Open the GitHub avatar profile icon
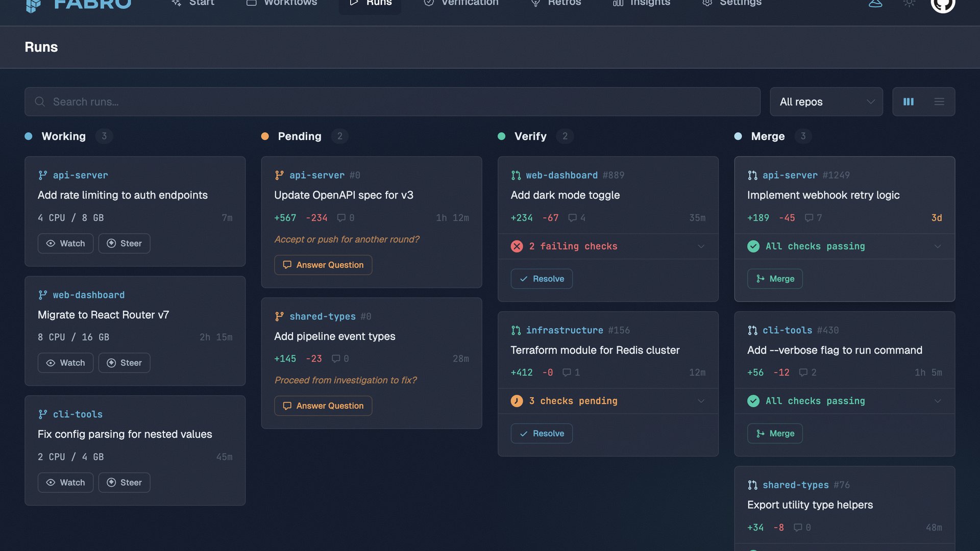The image size is (980, 551). pos(942,4)
